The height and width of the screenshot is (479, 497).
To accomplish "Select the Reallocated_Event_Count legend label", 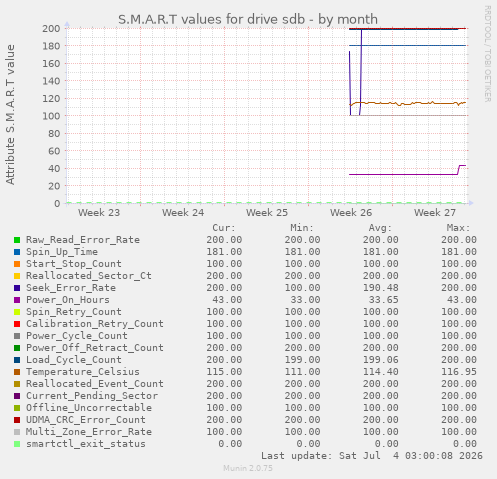I will pyautogui.click(x=95, y=384).
